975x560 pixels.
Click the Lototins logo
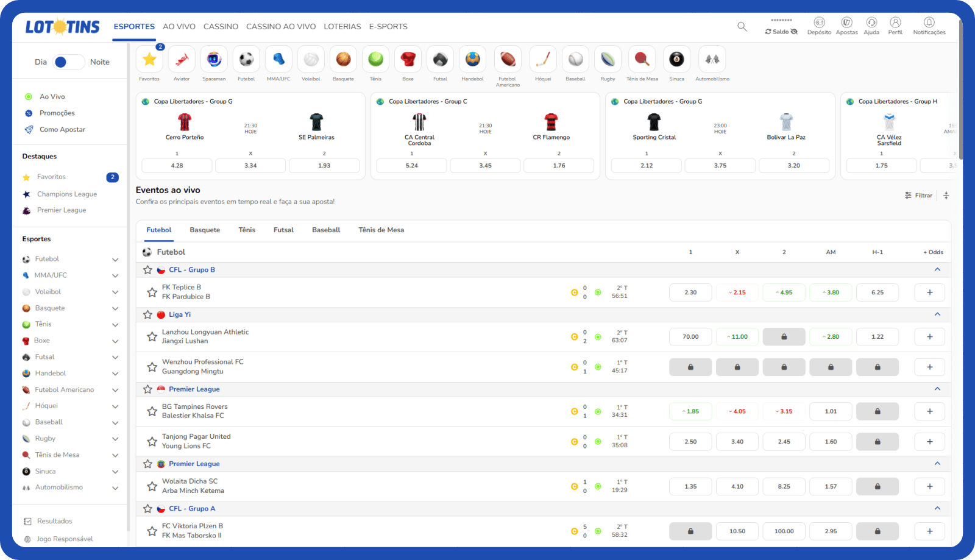[62, 27]
